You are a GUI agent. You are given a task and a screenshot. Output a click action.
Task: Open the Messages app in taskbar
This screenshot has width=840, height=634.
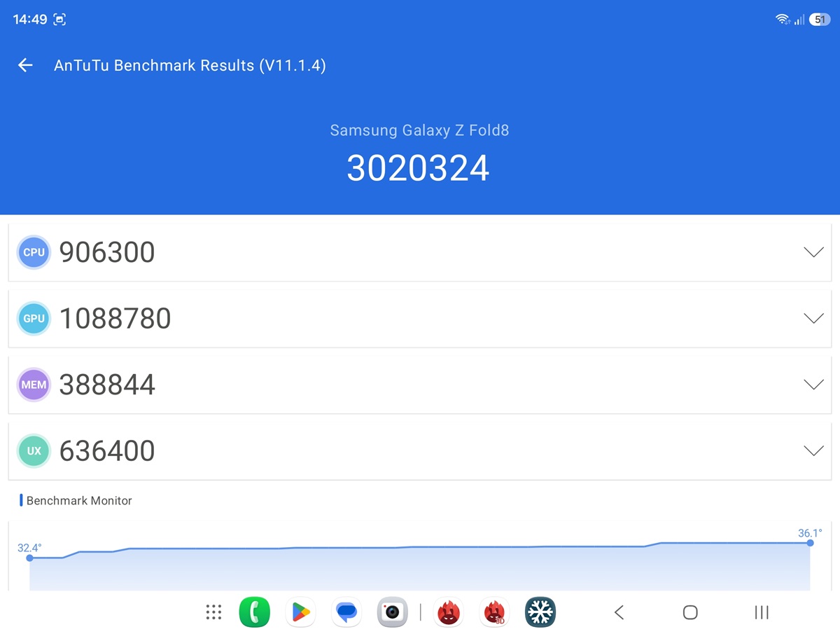point(346,612)
